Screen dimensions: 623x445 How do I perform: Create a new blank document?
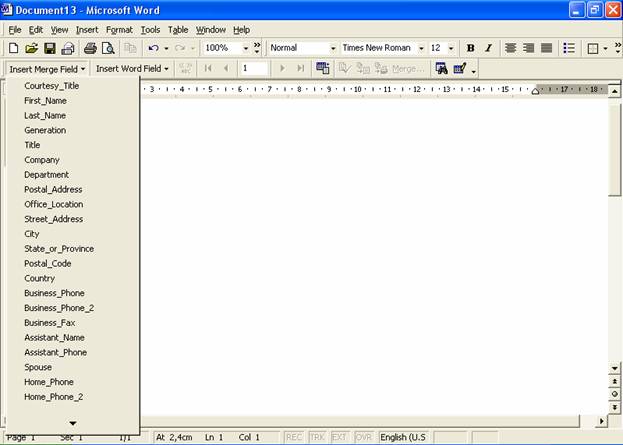point(14,48)
